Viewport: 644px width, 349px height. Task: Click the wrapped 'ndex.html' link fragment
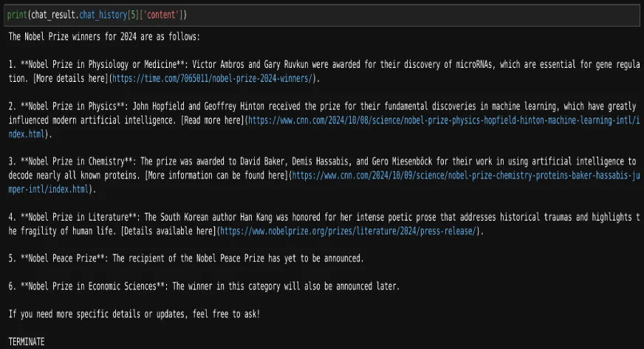tap(27, 134)
